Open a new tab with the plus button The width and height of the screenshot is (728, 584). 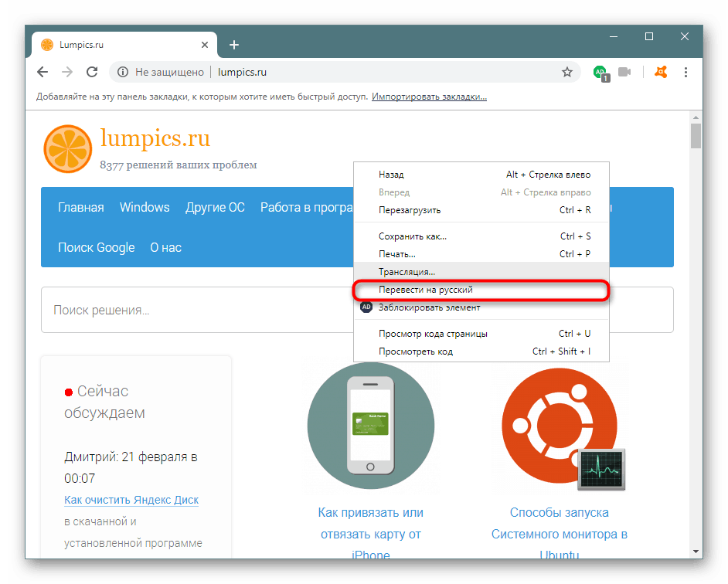pos(234,45)
